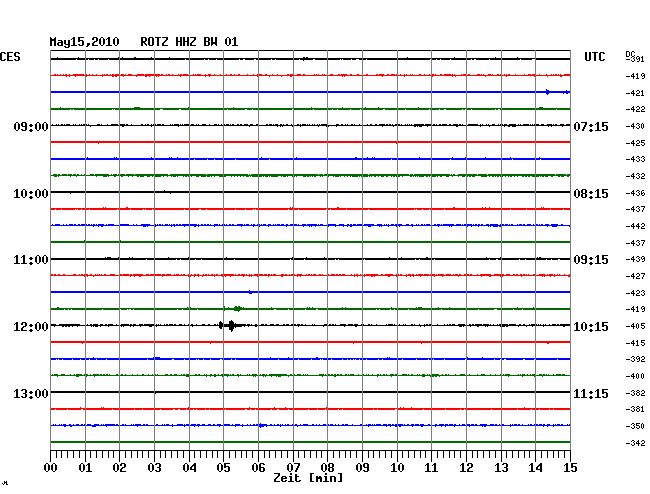Viewport: 650px width, 494px height.
Task: Click the DC offset value "-400"
Action: [x=635, y=376]
